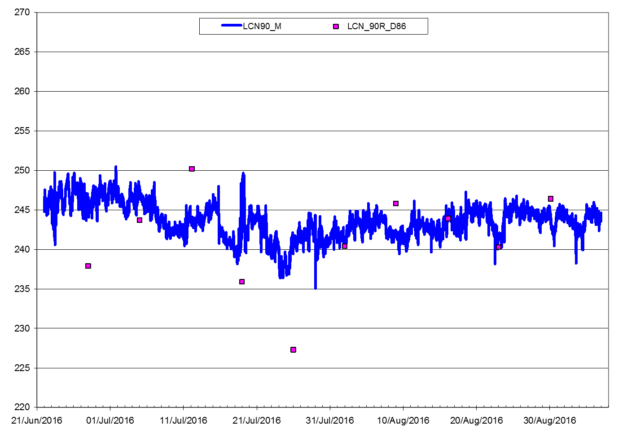The image size is (640, 438).
Task: Click y-axis label 235
Action: [22, 289]
